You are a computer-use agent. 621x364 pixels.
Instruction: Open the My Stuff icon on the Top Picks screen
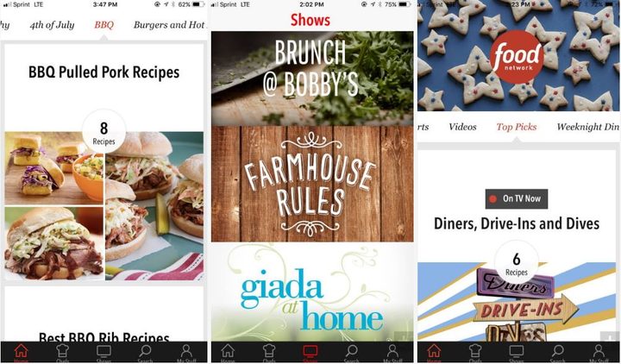pos(599,351)
